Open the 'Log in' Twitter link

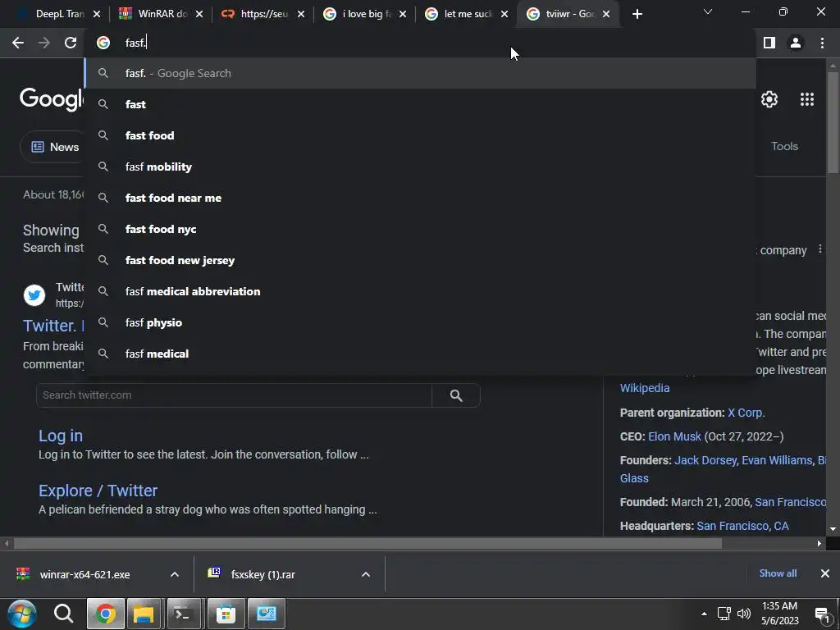(x=61, y=436)
